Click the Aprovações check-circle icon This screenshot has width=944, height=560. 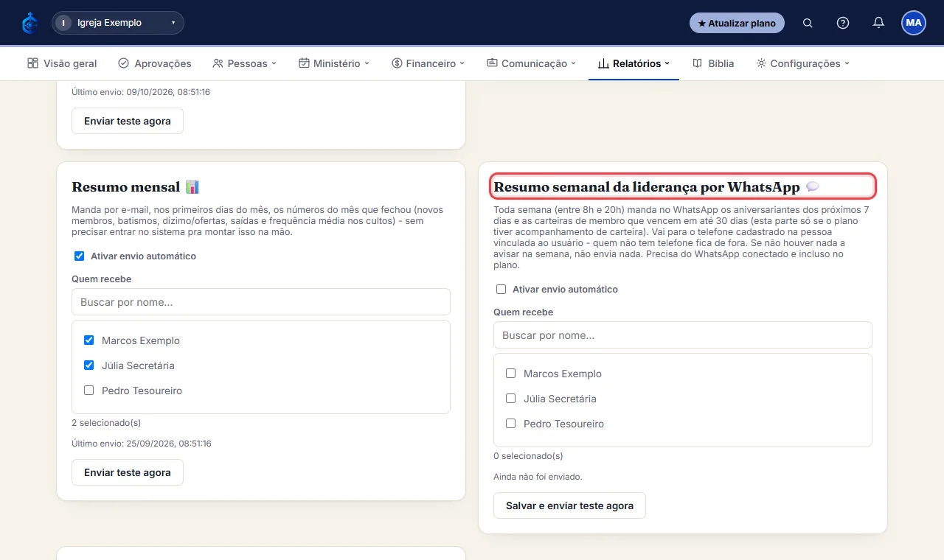point(123,63)
